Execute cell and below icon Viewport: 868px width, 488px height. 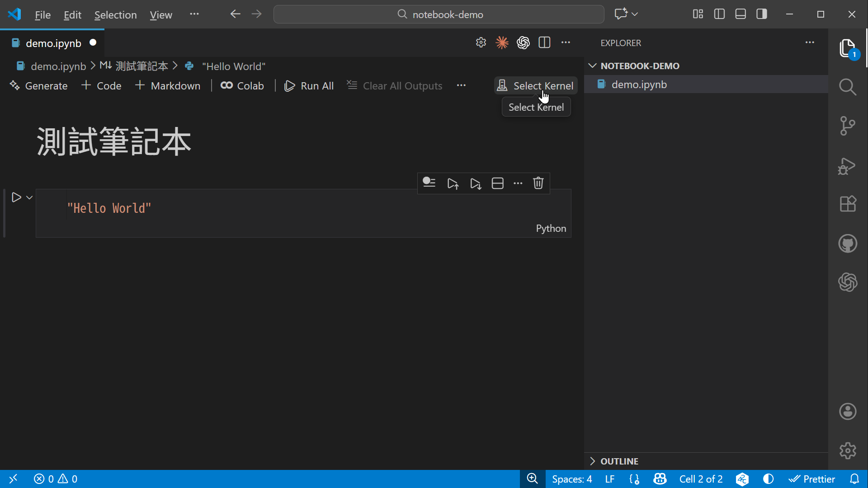click(475, 183)
